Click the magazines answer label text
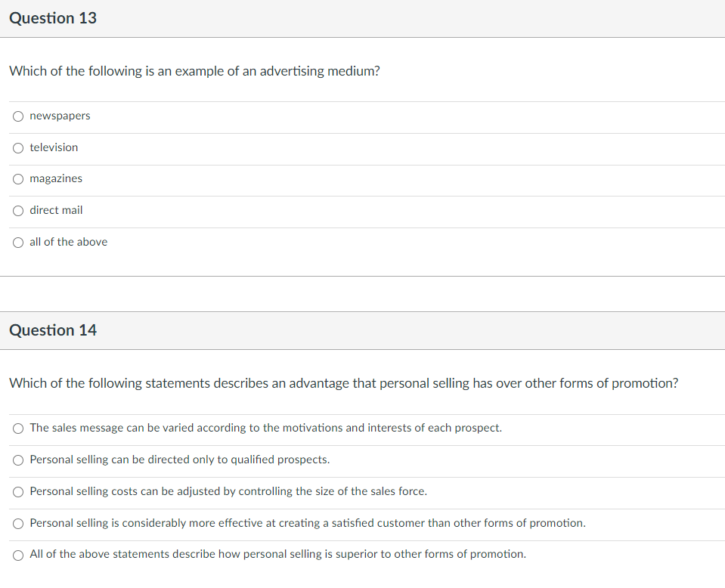 point(56,178)
